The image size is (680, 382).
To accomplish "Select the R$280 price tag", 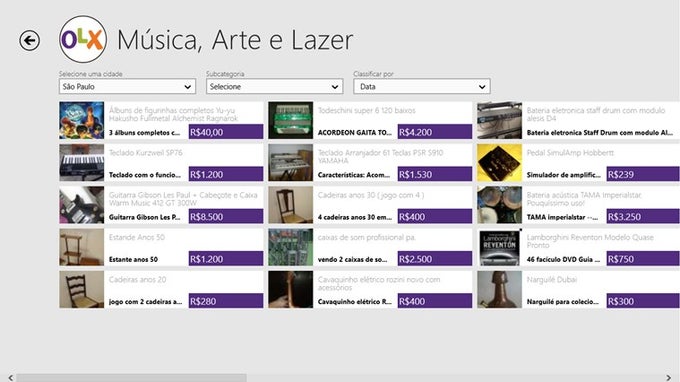I will click(x=226, y=301).
